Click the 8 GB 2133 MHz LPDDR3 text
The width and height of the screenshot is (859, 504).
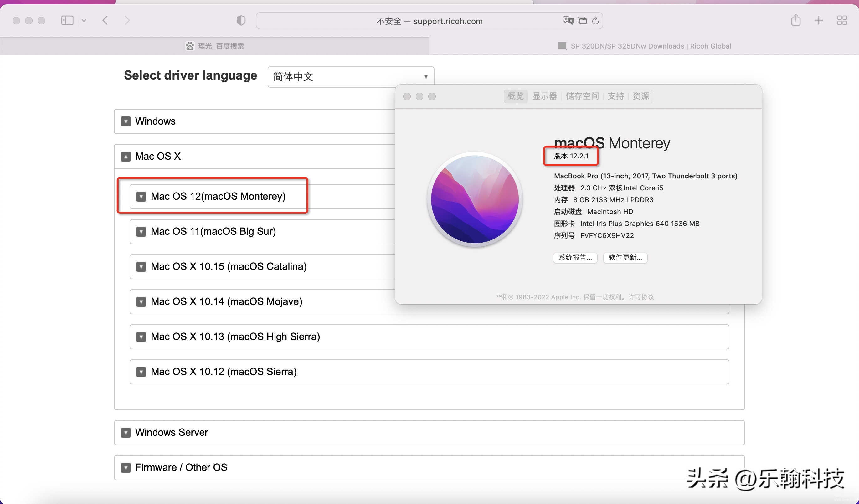pyautogui.click(x=613, y=200)
